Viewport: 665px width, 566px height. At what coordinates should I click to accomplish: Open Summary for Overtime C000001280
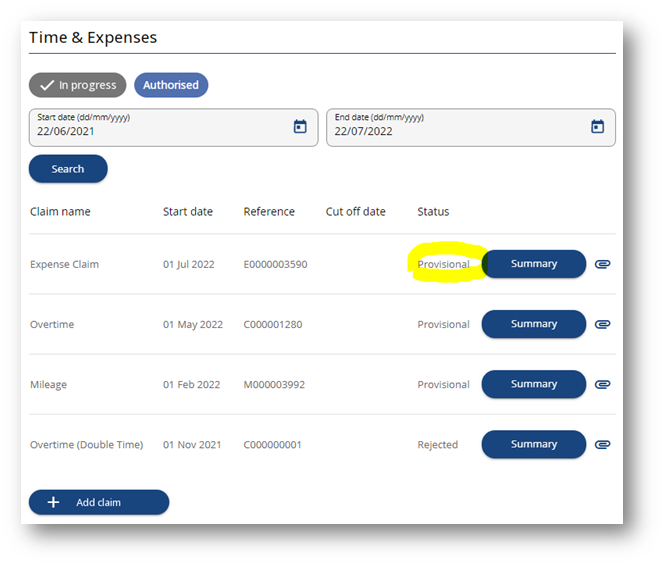pos(534,324)
